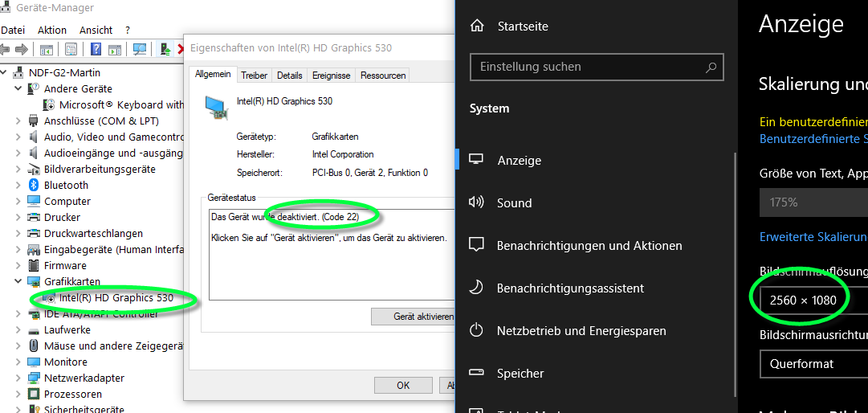This screenshot has height=413, width=868.
Task: Open the Benutzerdefinierte scaling link
Action: (813, 138)
